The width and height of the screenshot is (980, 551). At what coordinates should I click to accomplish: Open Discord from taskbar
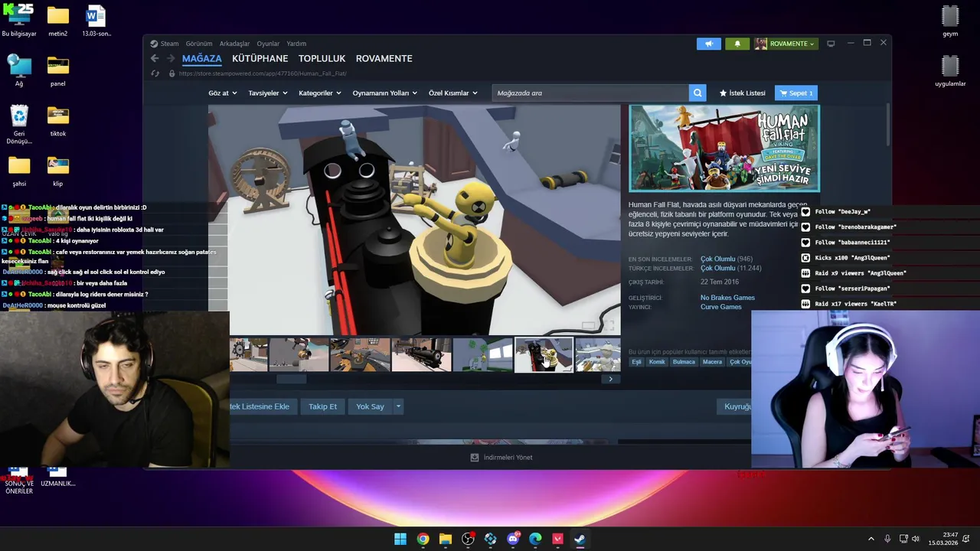click(513, 539)
